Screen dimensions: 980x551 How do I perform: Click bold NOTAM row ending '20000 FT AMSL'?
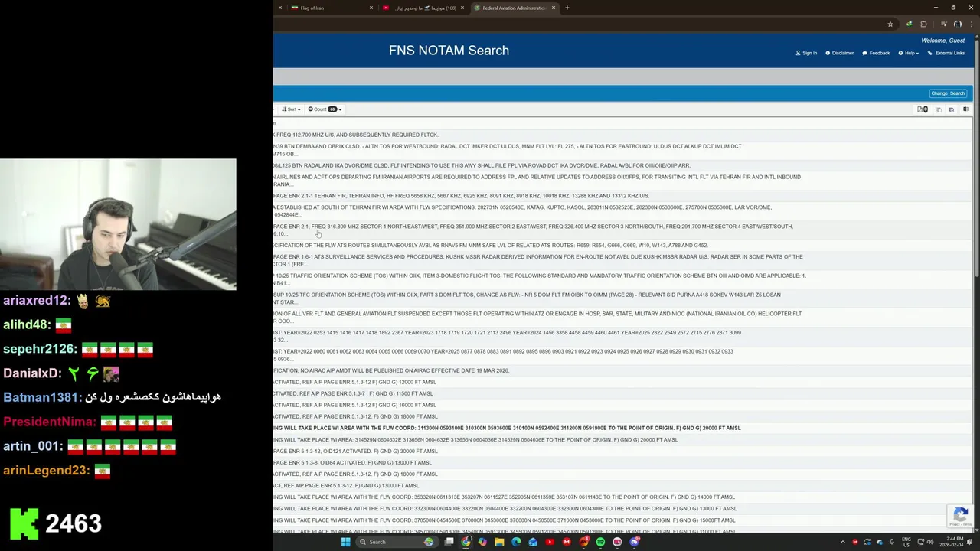pyautogui.click(x=622, y=428)
